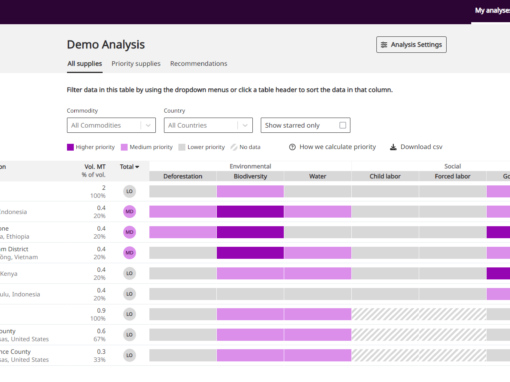Open My analyses in top navigation
Viewport: 510px width, 382px height.
click(x=492, y=11)
